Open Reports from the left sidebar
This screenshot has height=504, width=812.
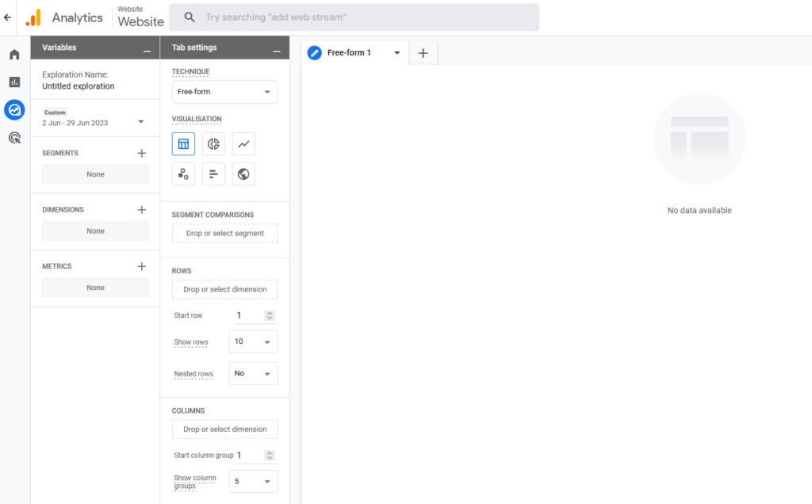(14, 82)
